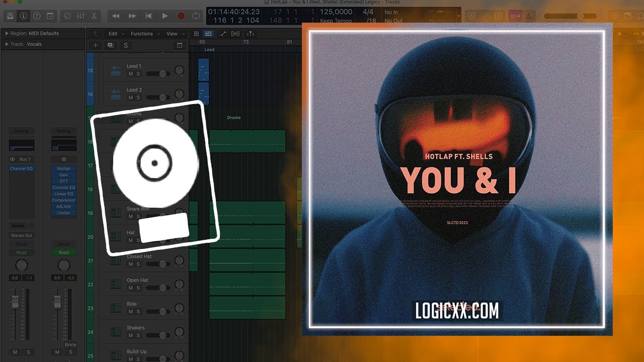This screenshot has height=362, width=644.
Task: Open the Bus 7 input slot
Action: click(x=25, y=159)
